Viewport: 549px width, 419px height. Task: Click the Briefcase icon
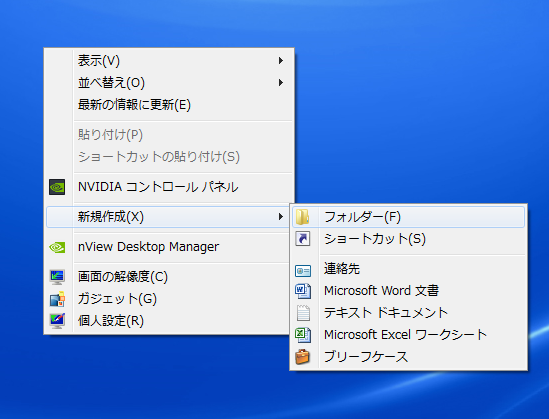(303, 357)
